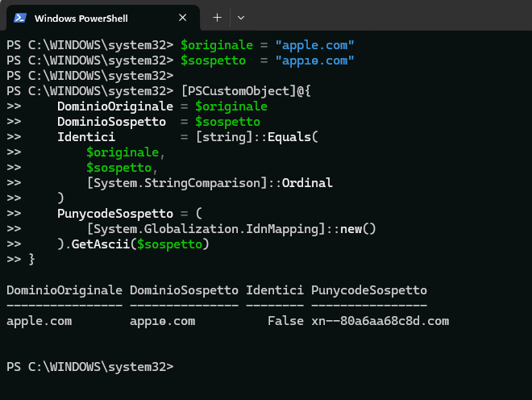Click the $sospetto variable in the second command line
The width and height of the screenshot is (532, 400).
pos(213,60)
